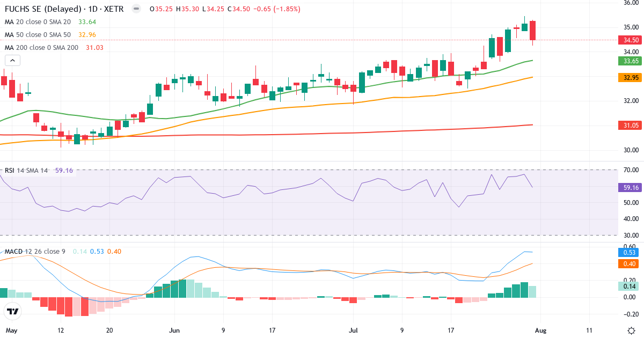Screen dimensions: 644x338
Task: Click the Jul label on time axis
Action: tap(353, 330)
